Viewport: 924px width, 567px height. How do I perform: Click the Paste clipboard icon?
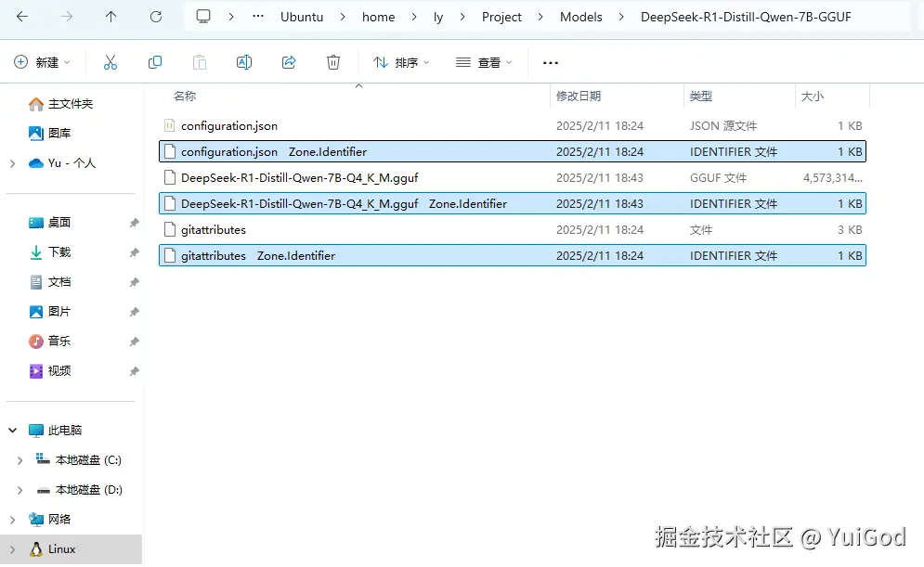[200, 62]
